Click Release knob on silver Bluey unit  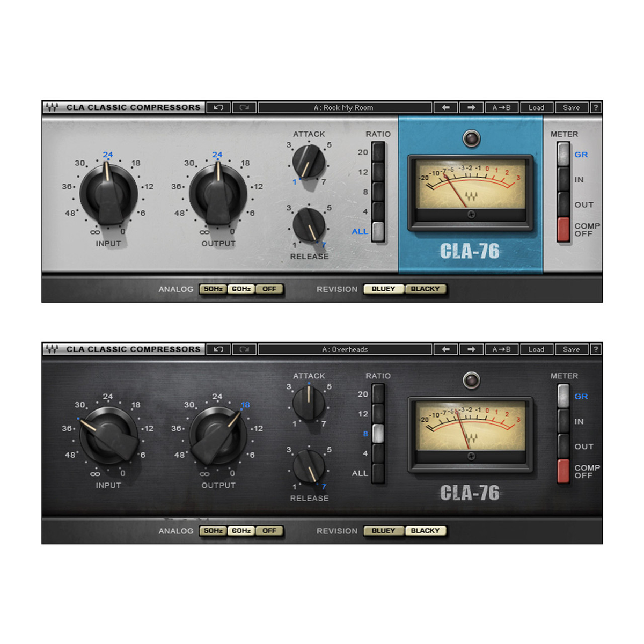[309, 225]
